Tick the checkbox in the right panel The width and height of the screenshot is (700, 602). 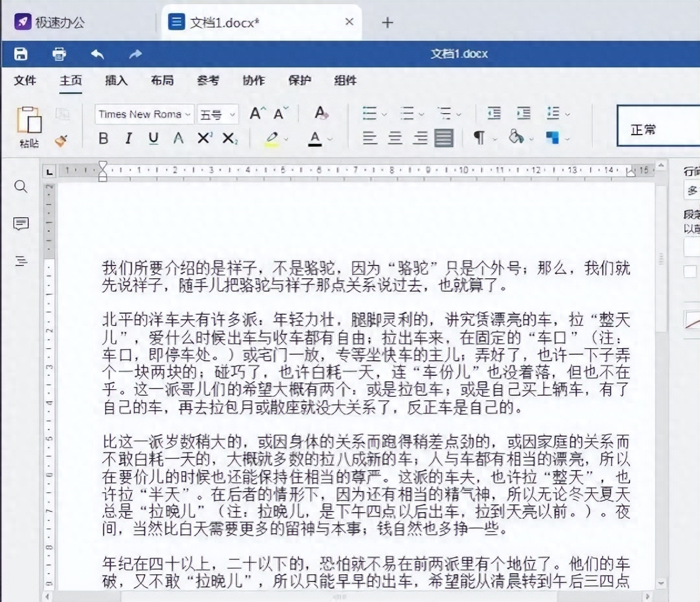coord(690,271)
